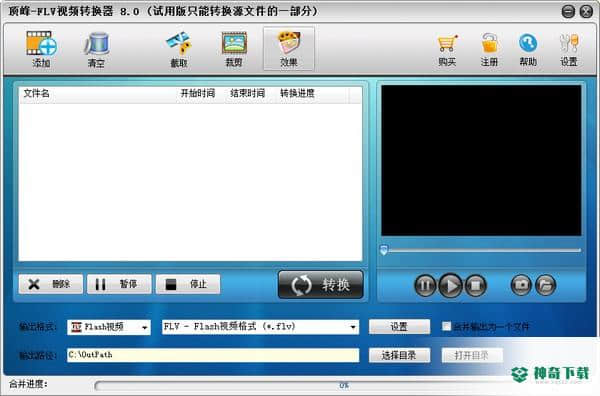Click the preview seek slider handle
The height and width of the screenshot is (396, 600).
384,250
